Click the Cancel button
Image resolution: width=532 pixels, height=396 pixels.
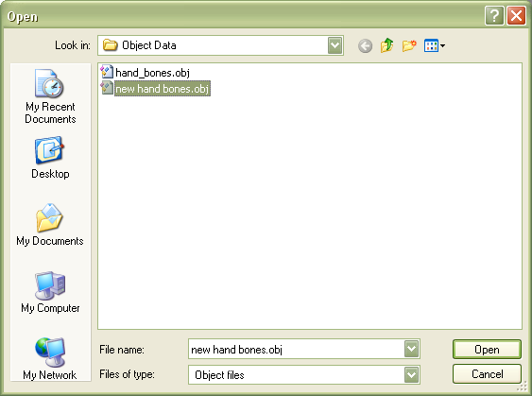pos(487,374)
